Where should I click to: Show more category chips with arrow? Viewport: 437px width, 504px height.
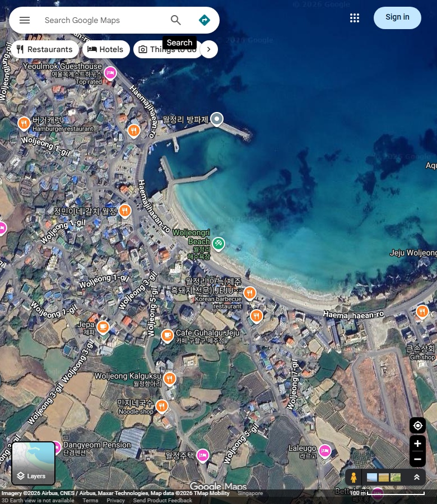pos(208,49)
